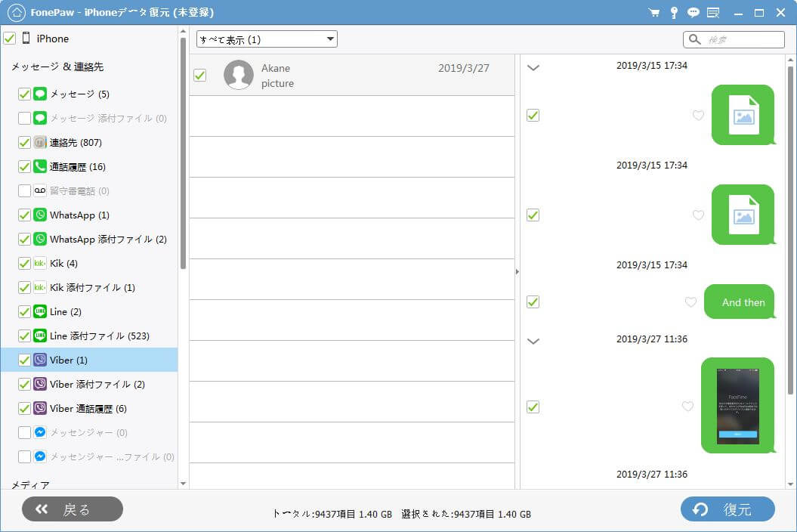Click heart next to And then message
797x532 pixels.
point(690,302)
